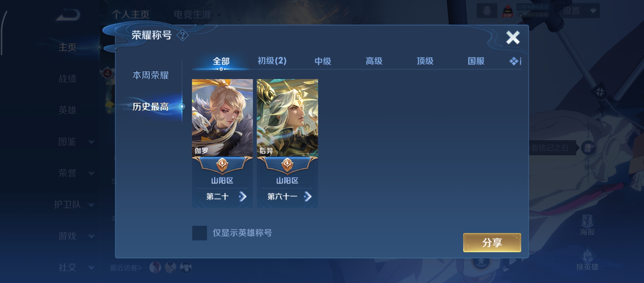644x283 pixels.
Task: Click the bronze badge under 后羿's portrait
Action: coord(287,165)
